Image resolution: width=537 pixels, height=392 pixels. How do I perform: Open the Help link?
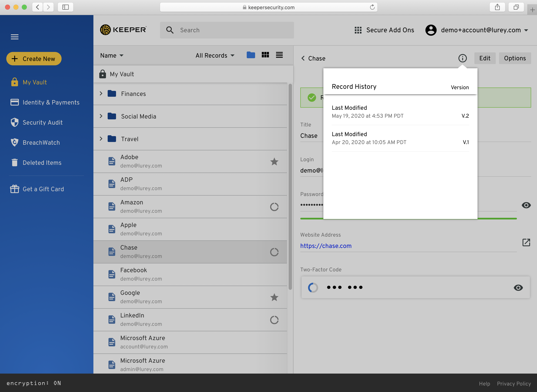(x=484, y=384)
